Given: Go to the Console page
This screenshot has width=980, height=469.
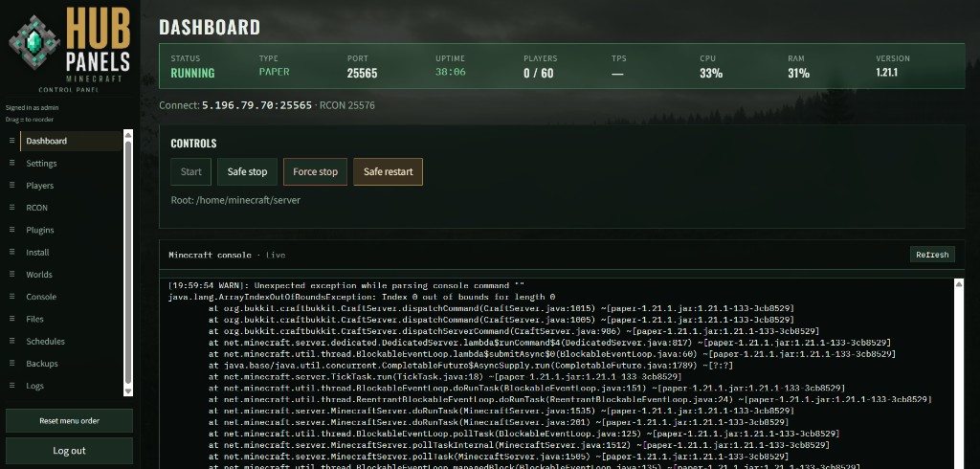Looking at the screenshot, I should coord(71,297).
